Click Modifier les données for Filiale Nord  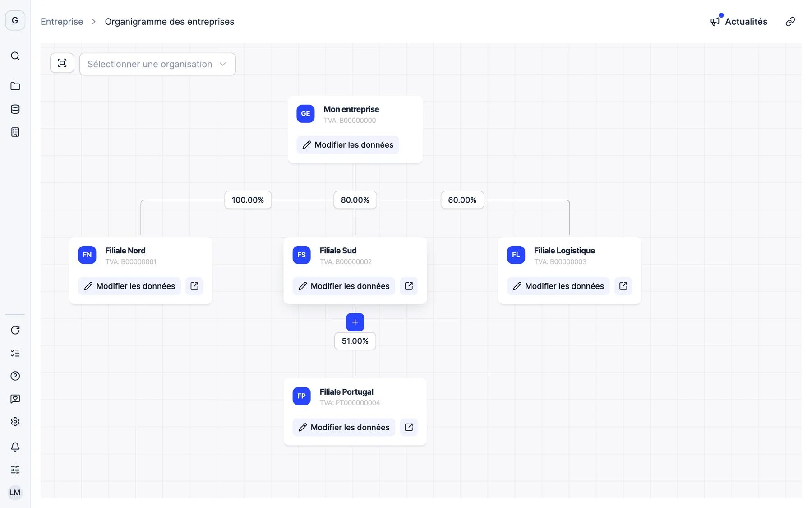(129, 286)
